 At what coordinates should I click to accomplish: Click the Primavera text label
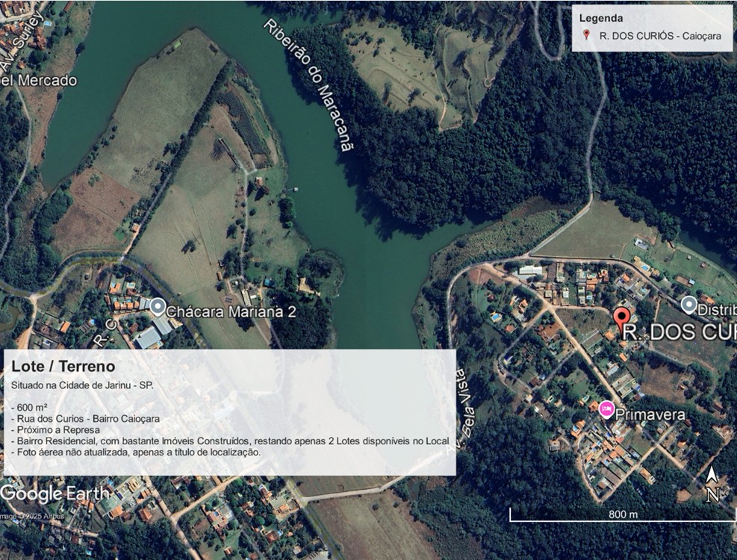(x=650, y=414)
